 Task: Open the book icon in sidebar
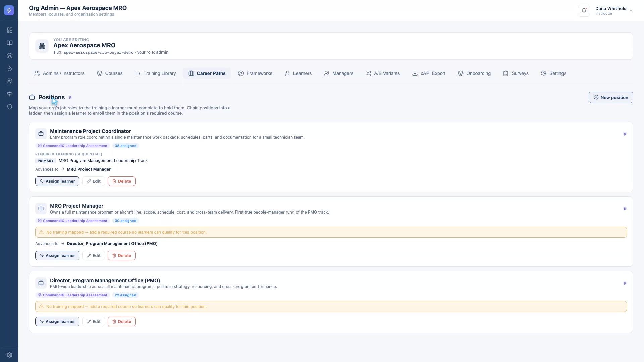pyautogui.click(x=10, y=43)
